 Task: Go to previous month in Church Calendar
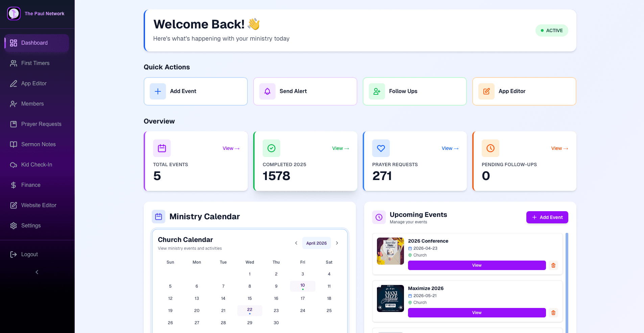(296, 243)
